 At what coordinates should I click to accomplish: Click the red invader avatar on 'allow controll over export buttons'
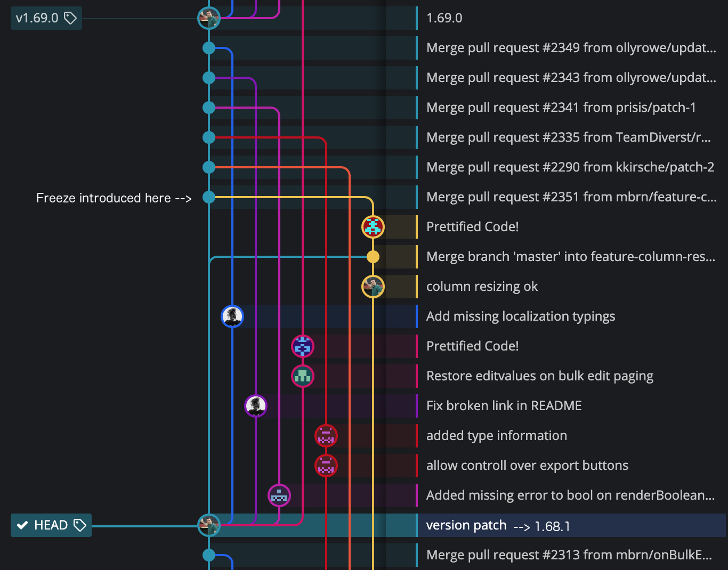(x=326, y=465)
